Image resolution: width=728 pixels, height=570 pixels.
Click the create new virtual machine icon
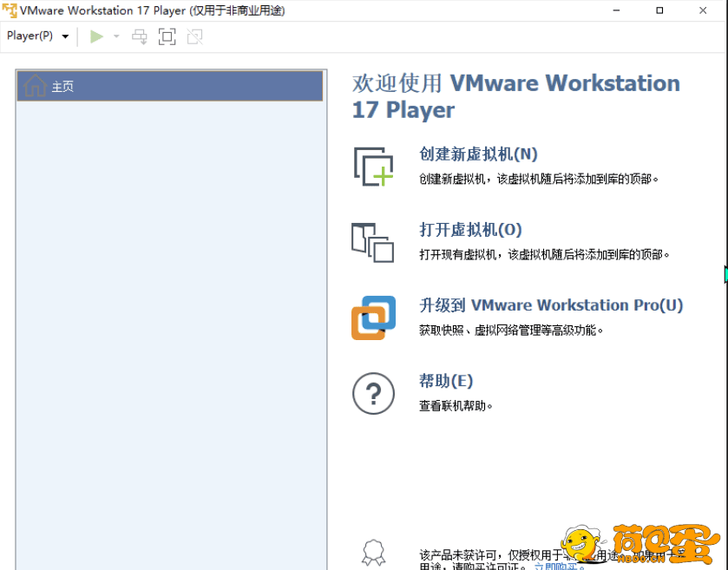click(373, 167)
